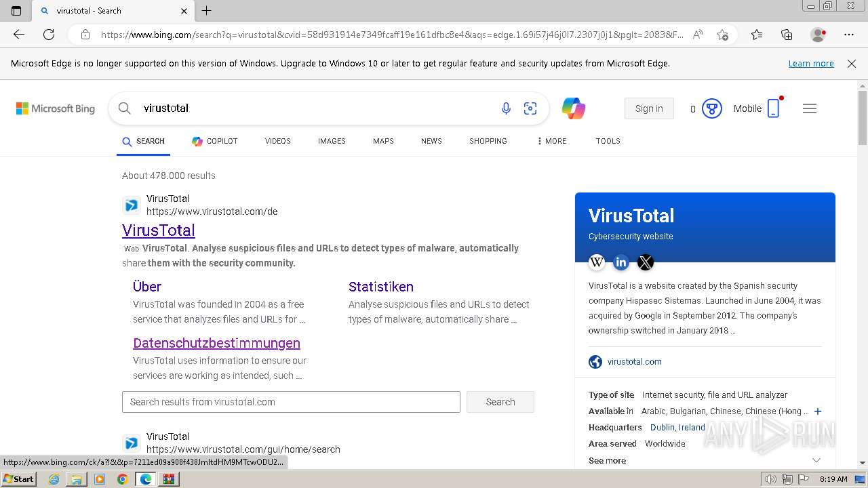Switch to the NEWS tab
Screen dimensions: 868x488
coord(431,142)
